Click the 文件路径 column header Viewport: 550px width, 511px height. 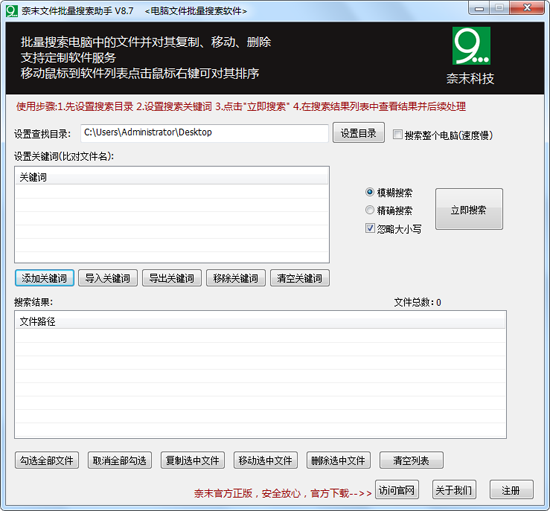[260, 321]
